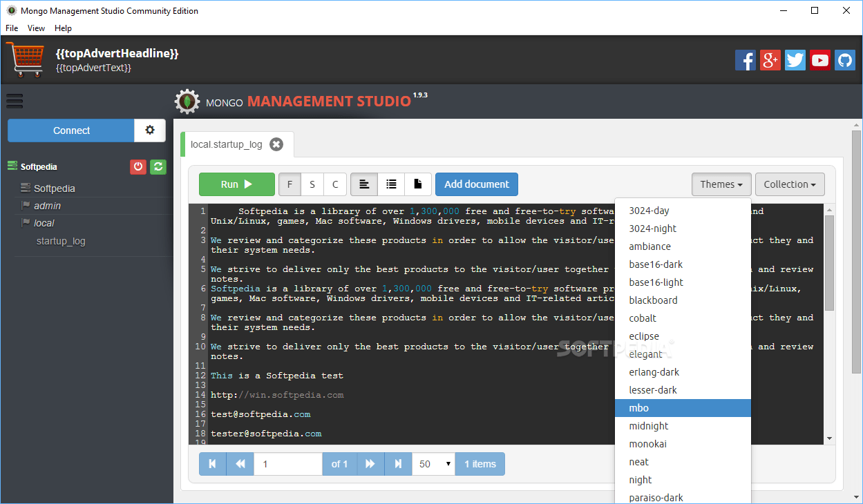
Task: Toggle the S button in the toolbar
Action: click(312, 184)
